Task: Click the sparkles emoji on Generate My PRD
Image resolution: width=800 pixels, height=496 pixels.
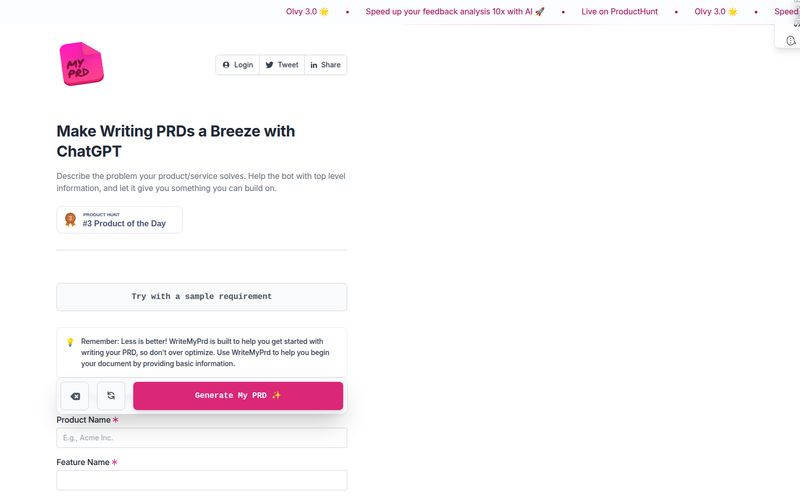Action: 277,395
